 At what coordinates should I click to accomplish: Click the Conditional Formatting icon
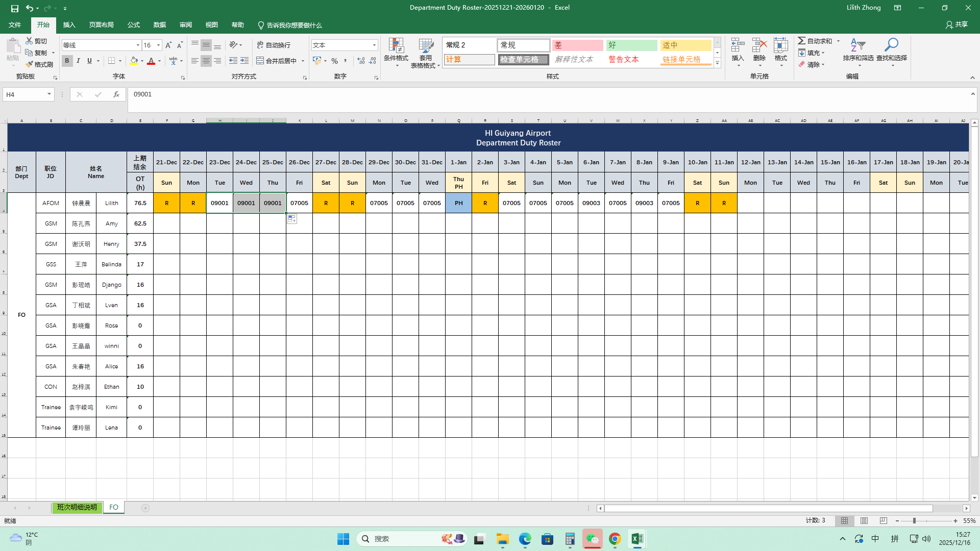point(396,46)
